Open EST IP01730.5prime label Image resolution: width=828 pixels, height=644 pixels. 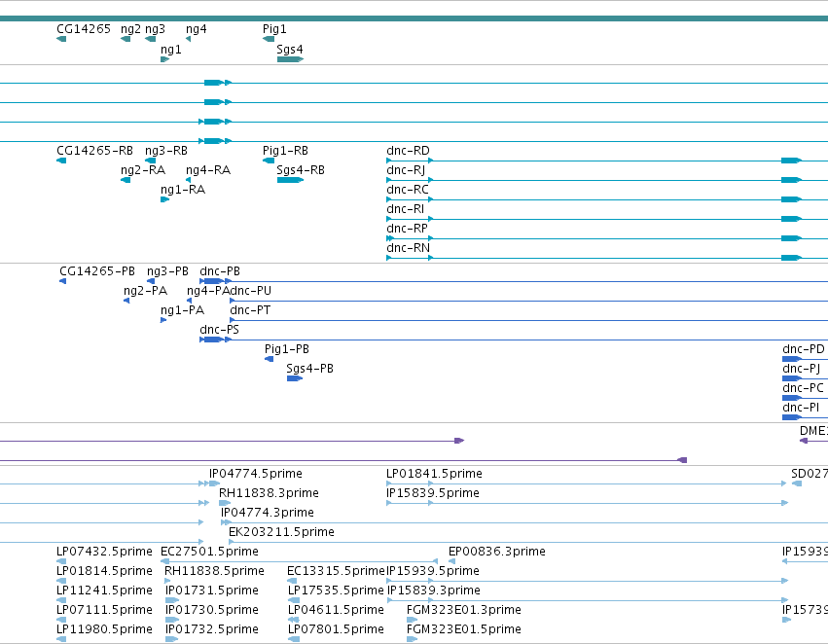pyautogui.click(x=212, y=611)
